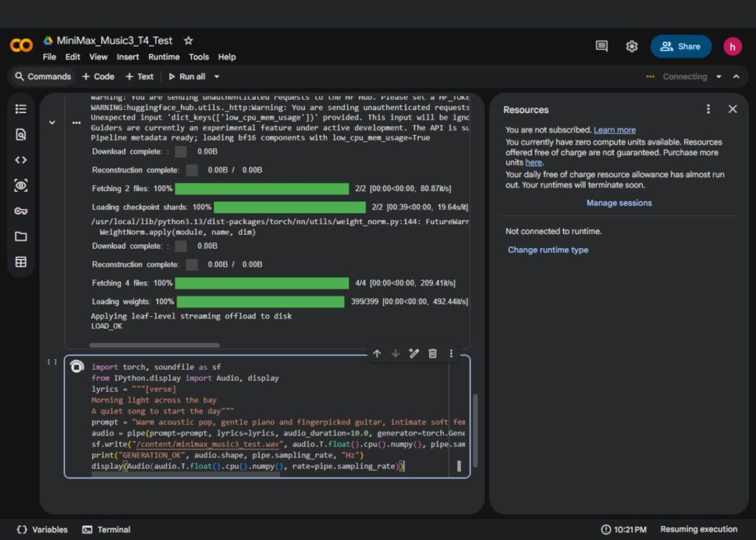The height and width of the screenshot is (540, 756).
Task: Open the eye-shaped sidebar panel icon
Action: [21, 185]
